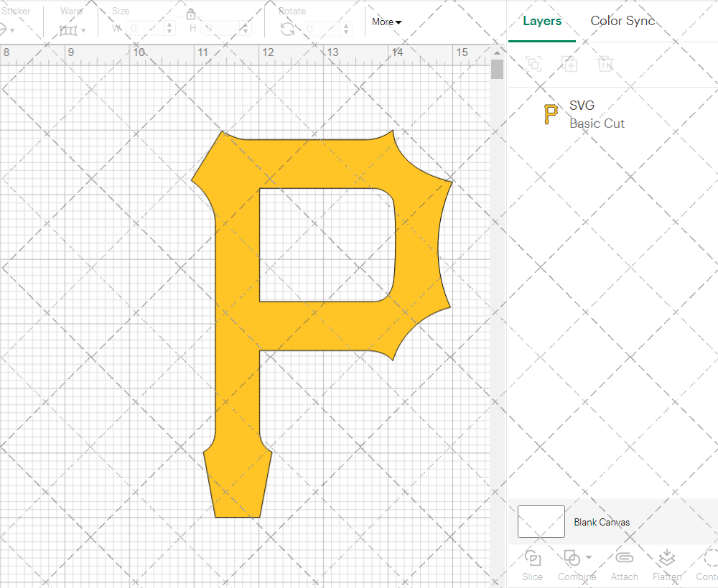
Task: Click the Attach tool
Action: (624, 565)
